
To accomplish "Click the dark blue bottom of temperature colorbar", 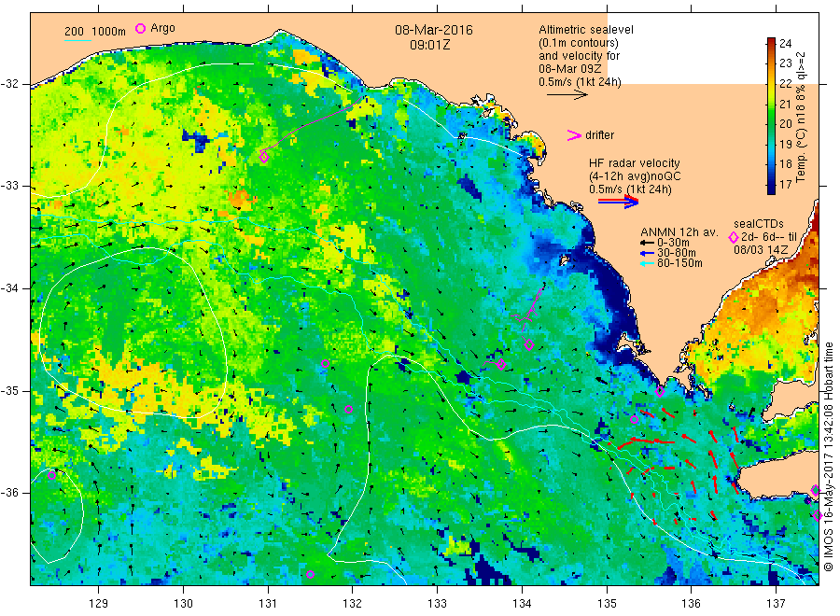I will [771, 189].
